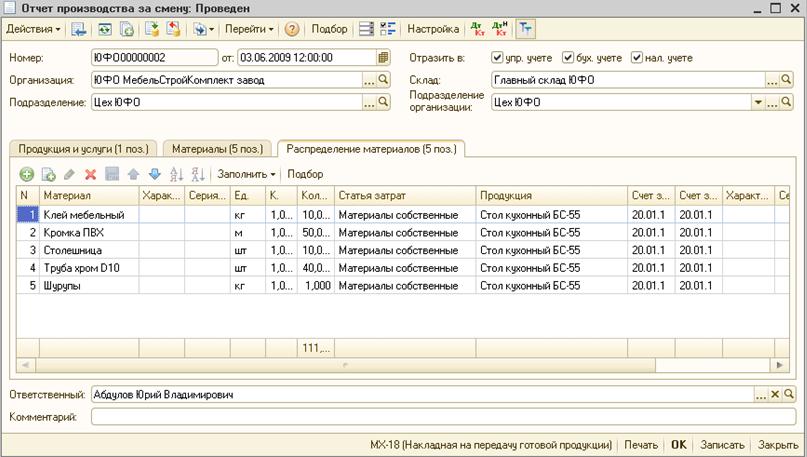Toggle the бух. учете checkbox
Viewport: 807px width, 457px height.
(568, 58)
